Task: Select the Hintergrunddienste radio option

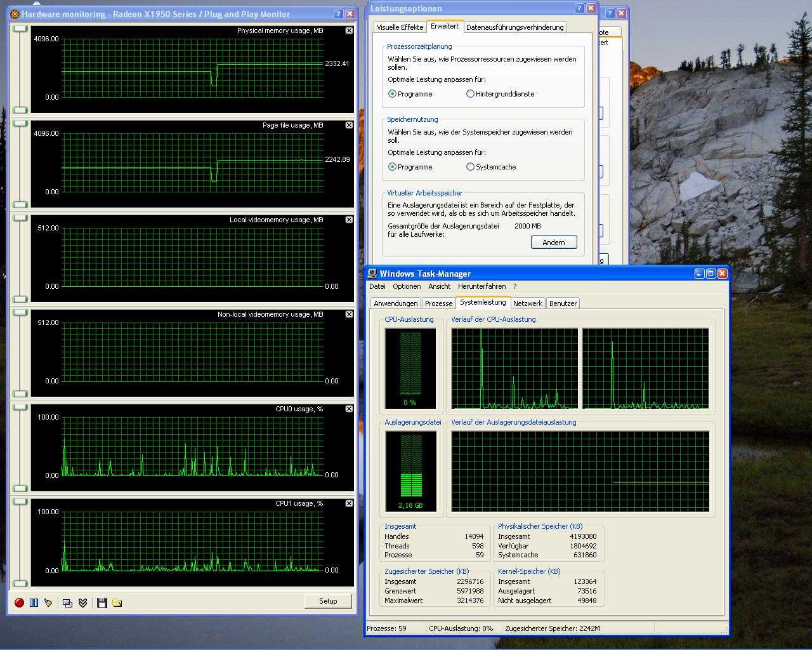Action: (500, 94)
